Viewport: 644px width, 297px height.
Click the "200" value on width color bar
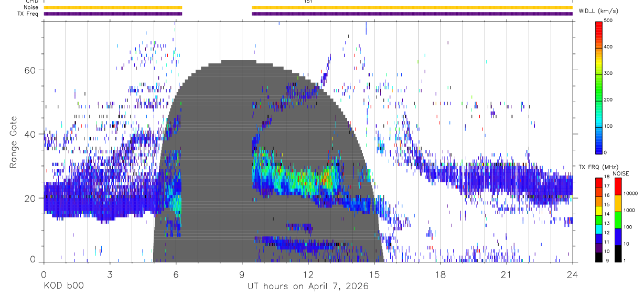pos(608,100)
